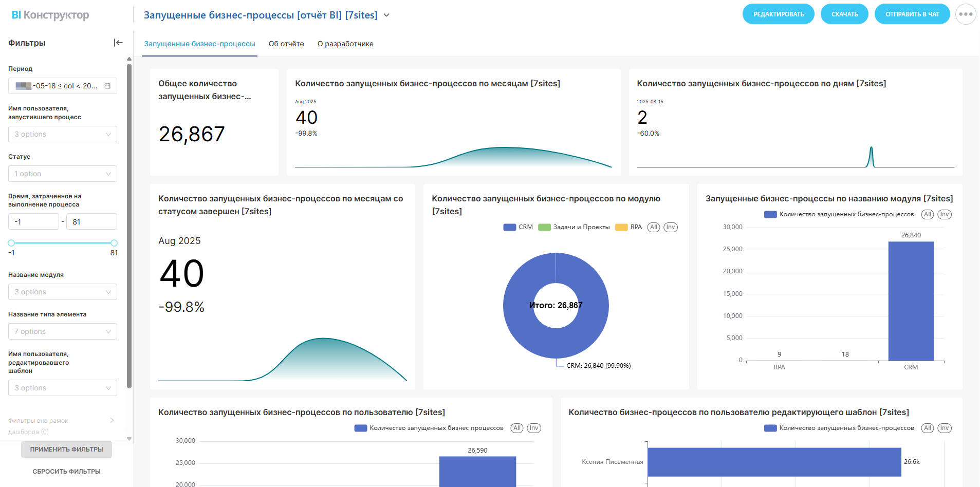The image size is (980, 487).
Task: Click All legend button in module name chart
Action: pyautogui.click(x=927, y=214)
